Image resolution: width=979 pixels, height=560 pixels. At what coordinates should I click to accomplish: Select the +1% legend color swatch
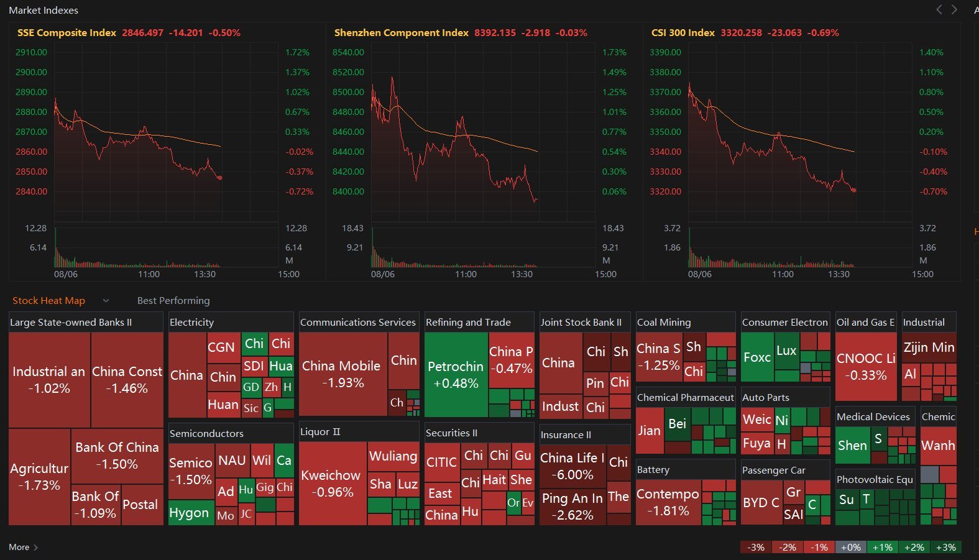coord(883,548)
